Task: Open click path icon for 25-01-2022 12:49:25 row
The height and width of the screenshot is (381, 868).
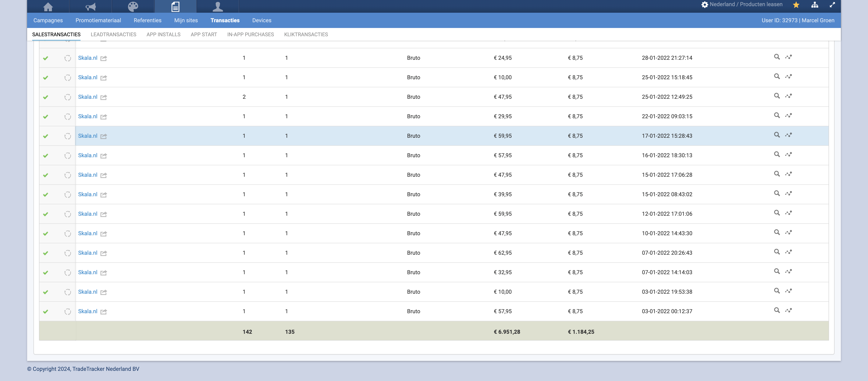Action: click(x=789, y=96)
